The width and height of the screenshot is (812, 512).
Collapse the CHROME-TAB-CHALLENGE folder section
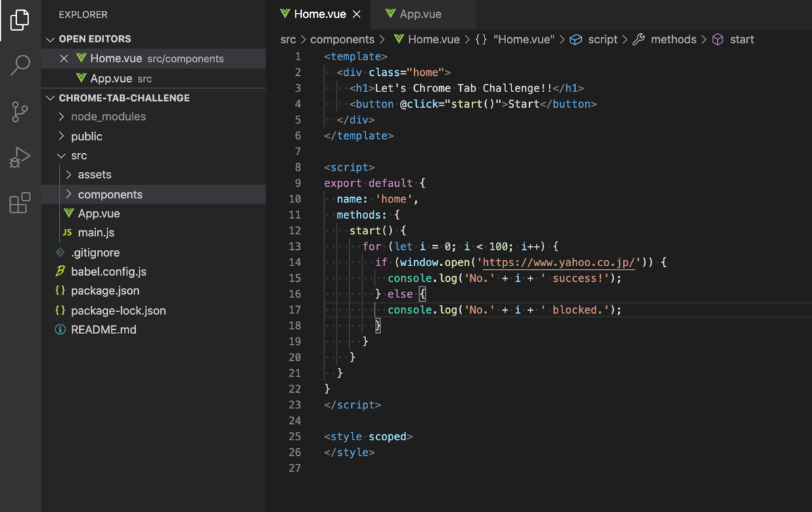pos(154,98)
